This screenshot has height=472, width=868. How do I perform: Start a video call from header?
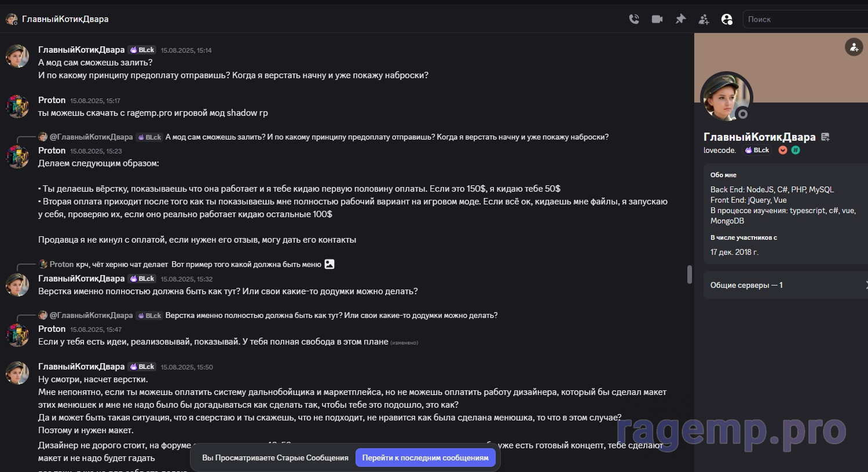[657, 19]
